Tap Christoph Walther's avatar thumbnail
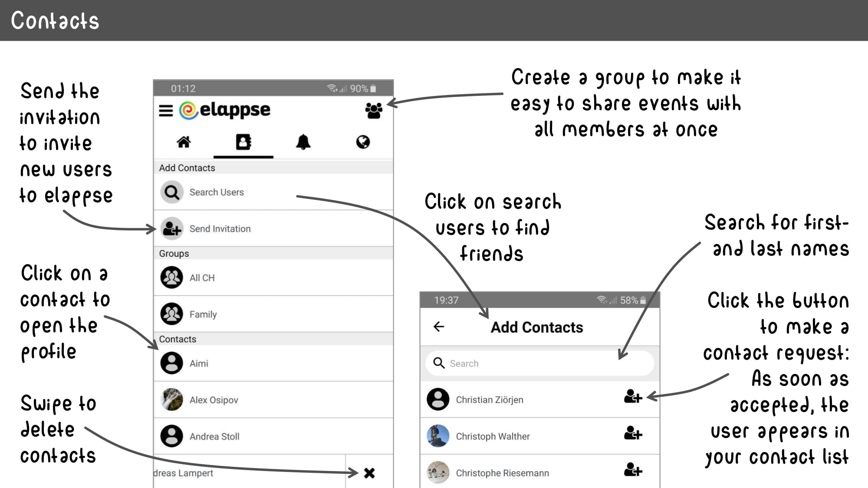The width and height of the screenshot is (868, 488). [x=438, y=436]
